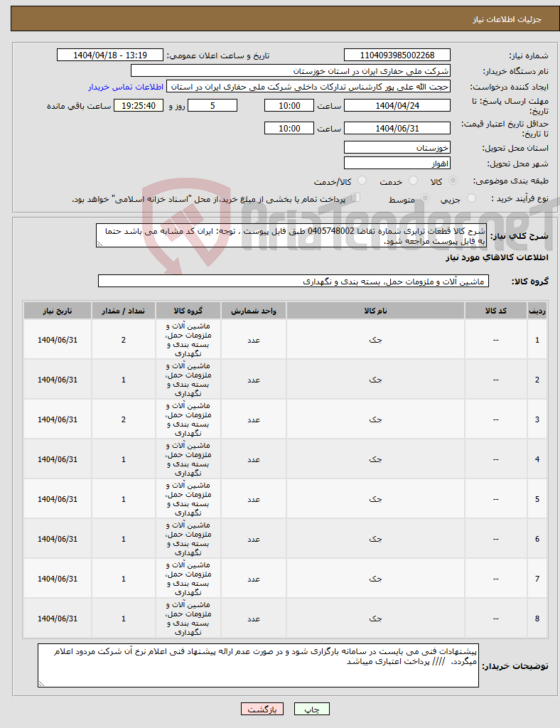Click the تعداد / مقدار column header

pyautogui.click(x=124, y=311)
